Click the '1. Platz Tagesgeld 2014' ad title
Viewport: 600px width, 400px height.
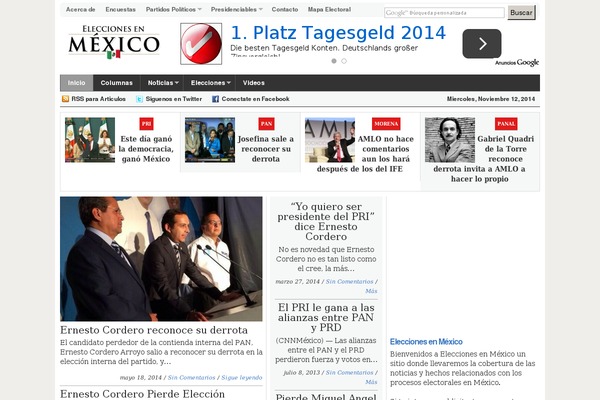click(x=338, y=33)
